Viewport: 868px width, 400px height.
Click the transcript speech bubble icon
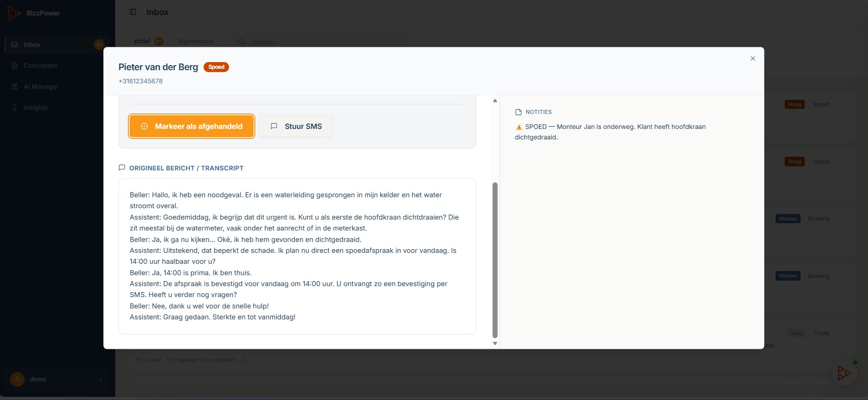[x=122, y=168]
